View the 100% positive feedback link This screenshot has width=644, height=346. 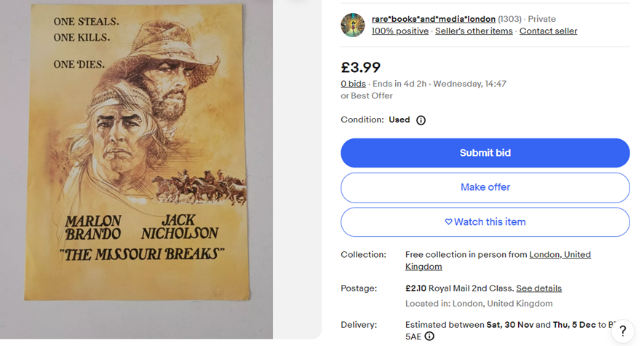[399, 31]
